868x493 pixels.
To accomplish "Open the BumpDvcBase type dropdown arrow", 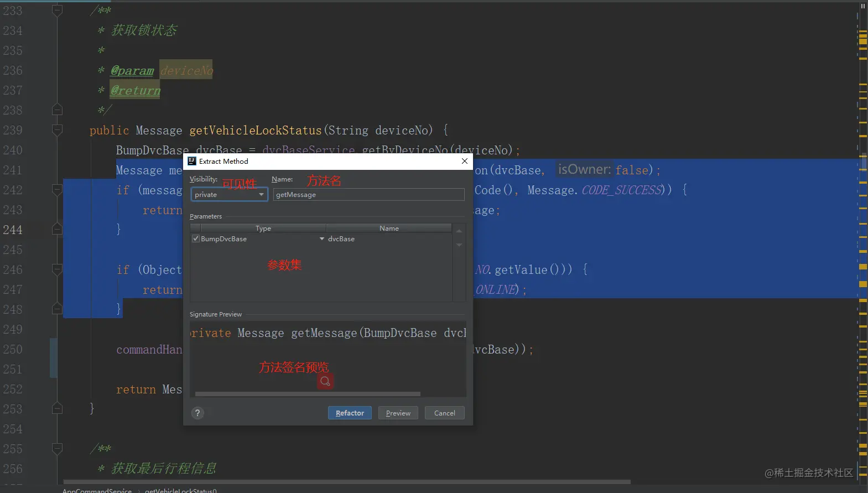I will (x=322, y=238).
